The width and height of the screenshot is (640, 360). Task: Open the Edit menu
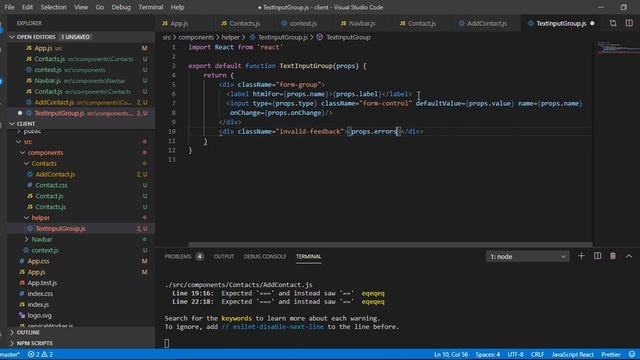click(27, 7)
